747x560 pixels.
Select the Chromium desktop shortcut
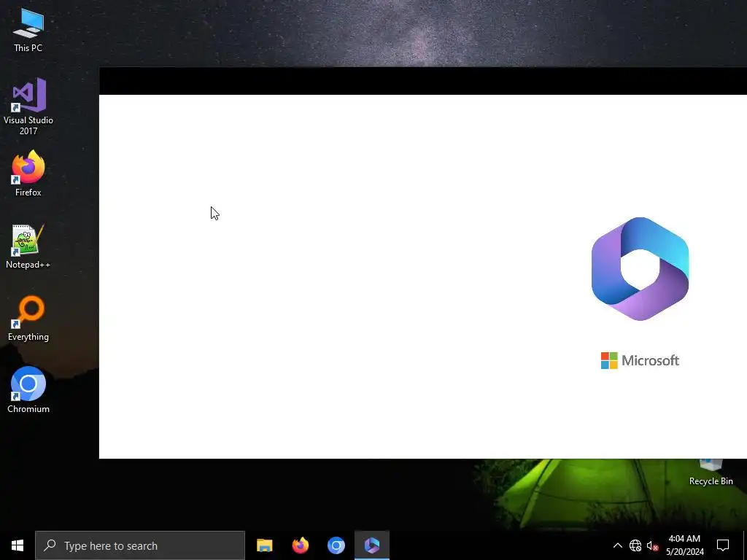(x=28, y=390)
